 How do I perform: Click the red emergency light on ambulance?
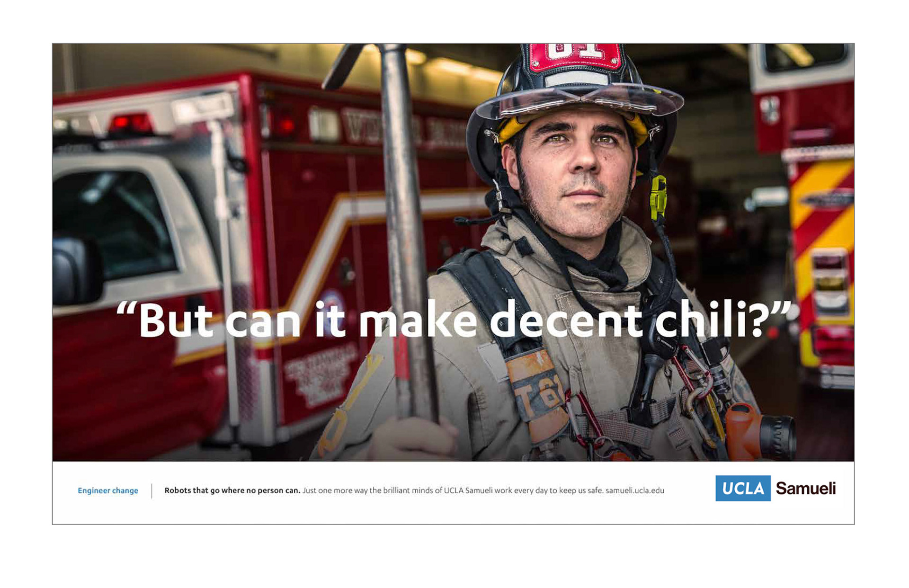click(x=131, y=123)
